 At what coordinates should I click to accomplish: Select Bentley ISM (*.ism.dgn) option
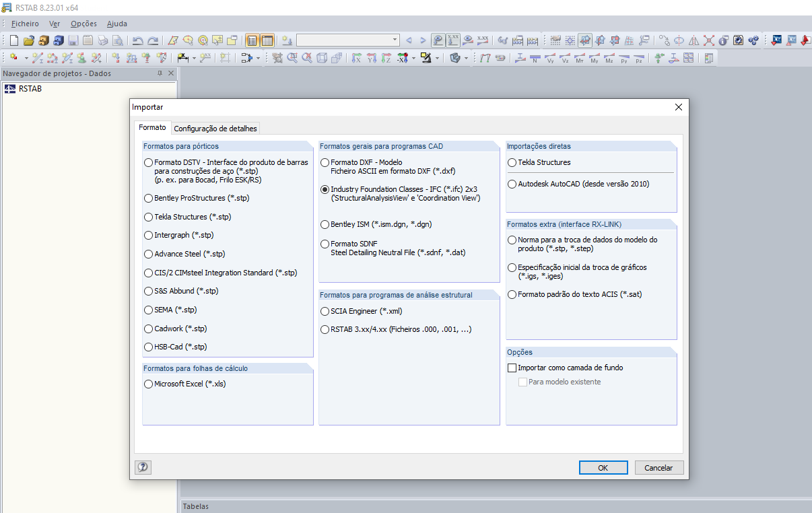(325, 224)
